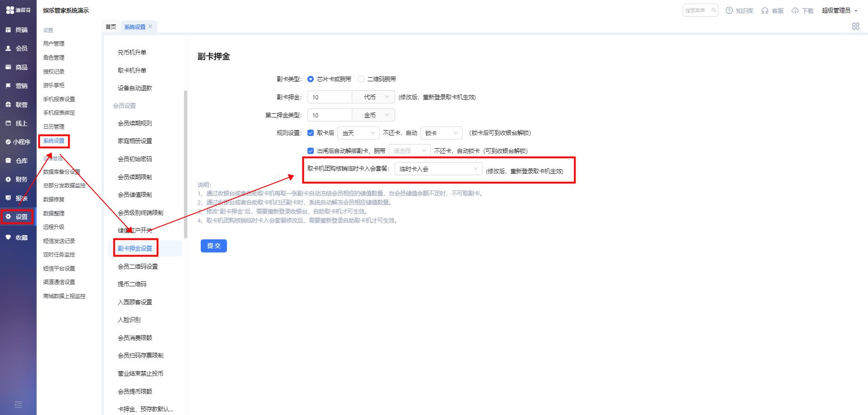Open 入园顾客设置 settings page
This screenshot has width=868, height=415.
[x=135, y=302]
